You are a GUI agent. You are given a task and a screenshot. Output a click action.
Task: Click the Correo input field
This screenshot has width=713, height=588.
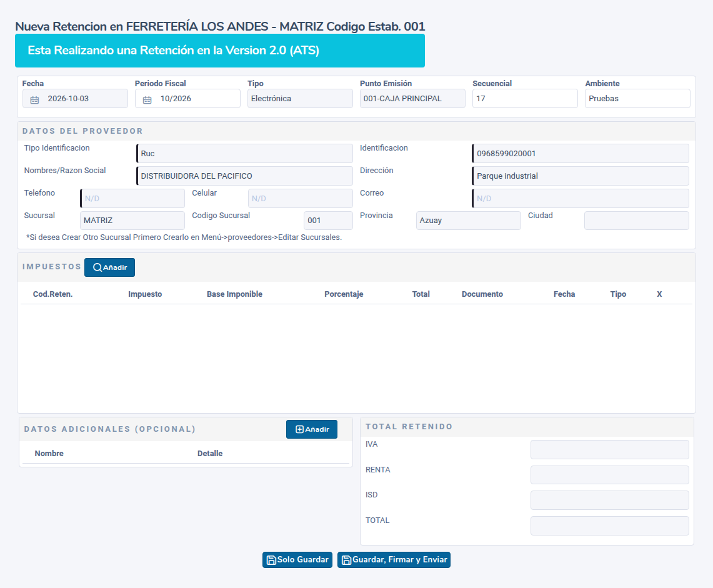(x=581, y=198)
